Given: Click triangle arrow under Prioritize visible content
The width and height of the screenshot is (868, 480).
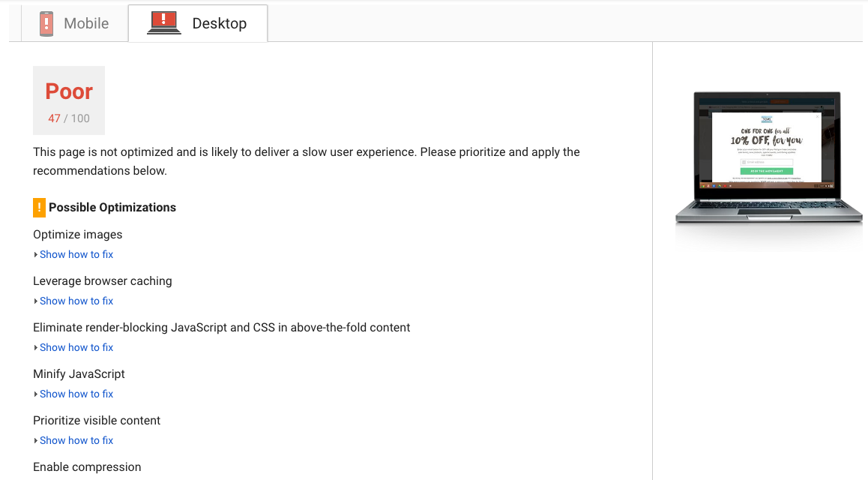Looking at the screenshot, I should pos(35,441).
